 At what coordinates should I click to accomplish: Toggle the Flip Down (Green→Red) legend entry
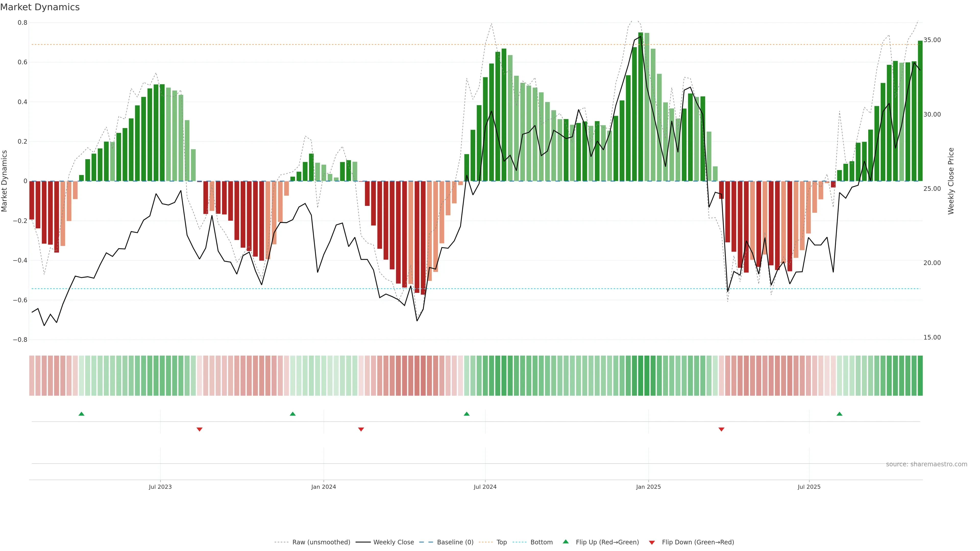[x=698, y=542]
